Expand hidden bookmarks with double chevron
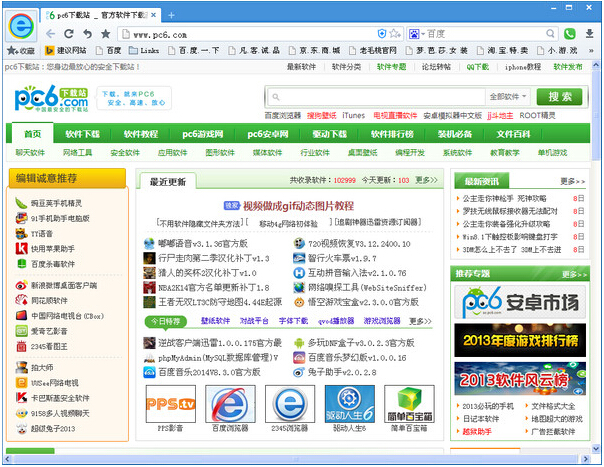604x467 pixels. (x=591, y=50)
